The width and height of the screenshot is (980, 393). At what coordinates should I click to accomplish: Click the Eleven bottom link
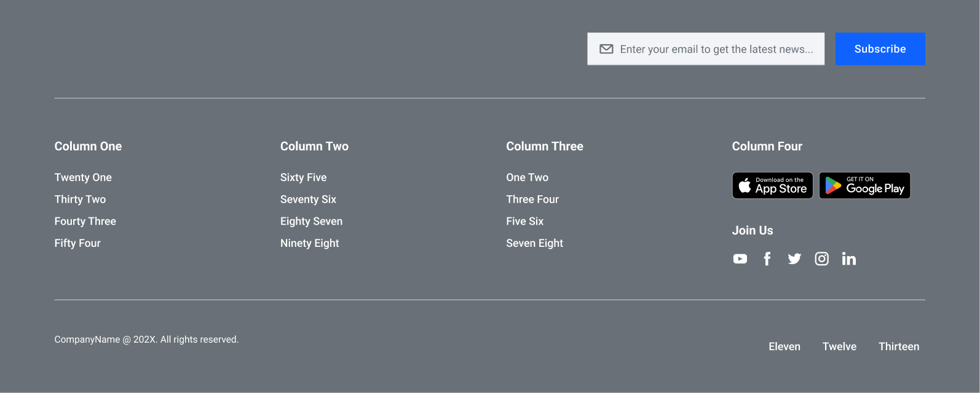(784, 346)
